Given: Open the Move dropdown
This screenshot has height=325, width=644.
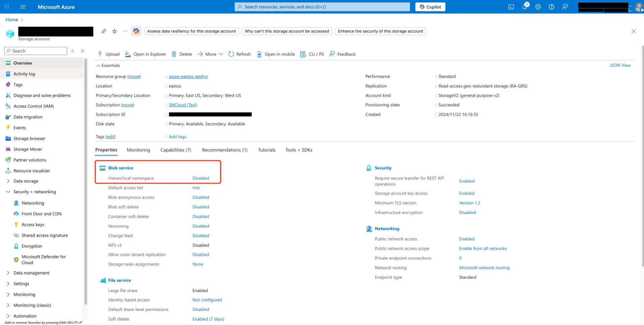Looking at the screenshot, I should tap(210, 54).
